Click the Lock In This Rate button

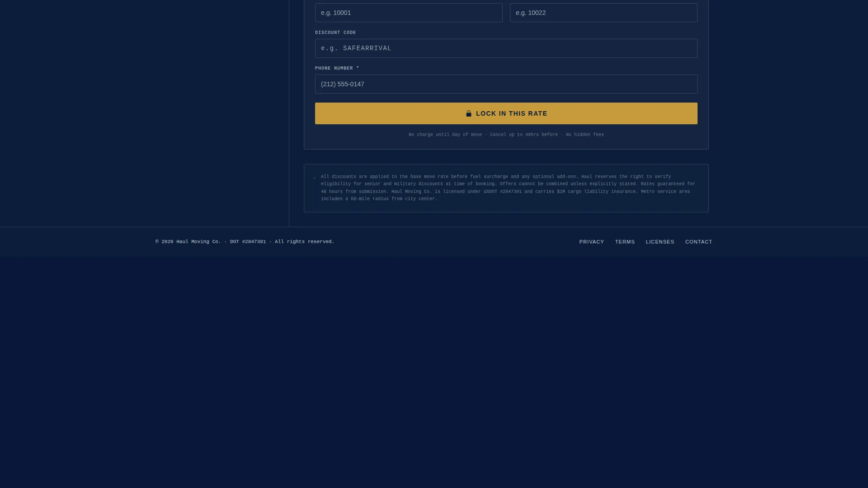(x=506, y=113)
